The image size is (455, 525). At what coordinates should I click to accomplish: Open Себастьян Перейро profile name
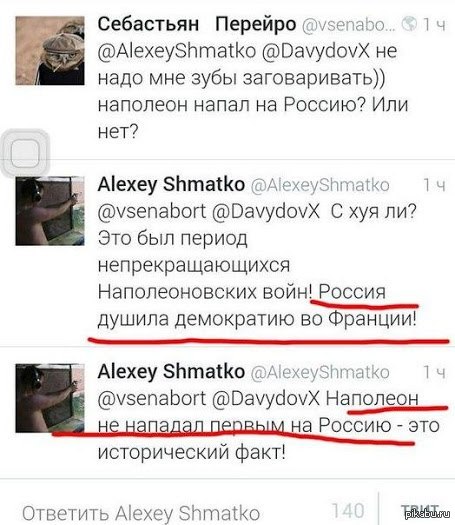click(197, 24)
